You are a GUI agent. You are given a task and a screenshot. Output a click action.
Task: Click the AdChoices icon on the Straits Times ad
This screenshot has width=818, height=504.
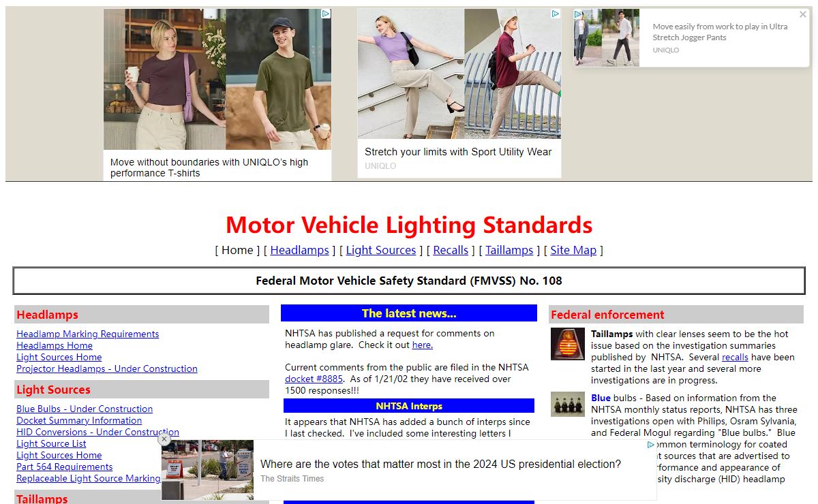pyautogui.click(x=650, y=445)
